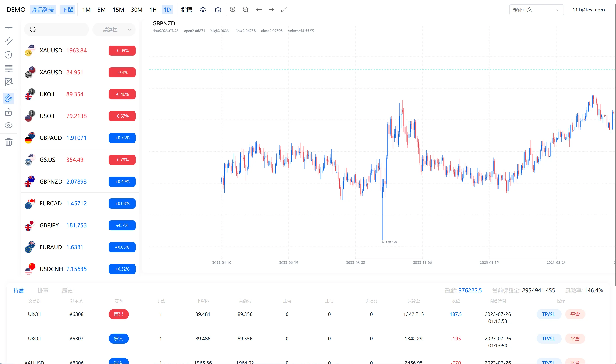This screenshot has height=364, width=616.
Task: Open chart settings gear icon
Action: click(x=203, y=10)
